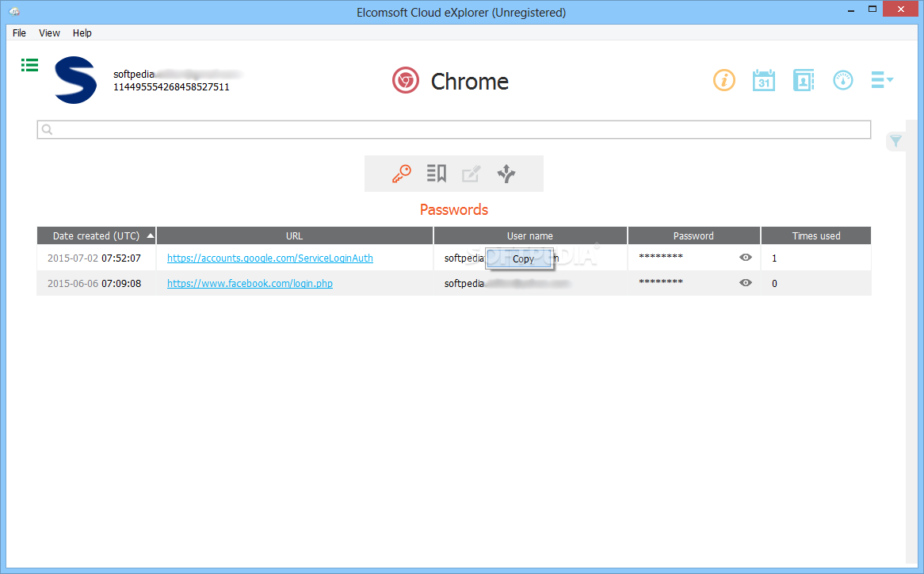Maximize the Elcomsoft Cloud eXplorer window
This screenshot has width=924, height=574.
coord(872,10)
